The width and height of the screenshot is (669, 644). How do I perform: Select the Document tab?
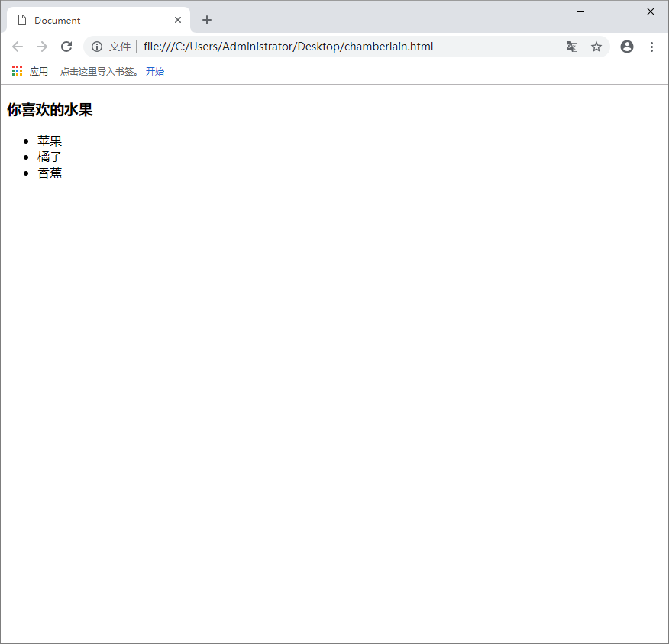point(98,20)
